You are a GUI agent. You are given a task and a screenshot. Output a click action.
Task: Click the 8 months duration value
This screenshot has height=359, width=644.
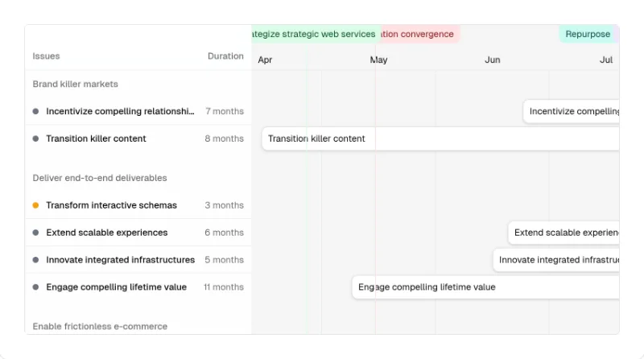[225, 138]
